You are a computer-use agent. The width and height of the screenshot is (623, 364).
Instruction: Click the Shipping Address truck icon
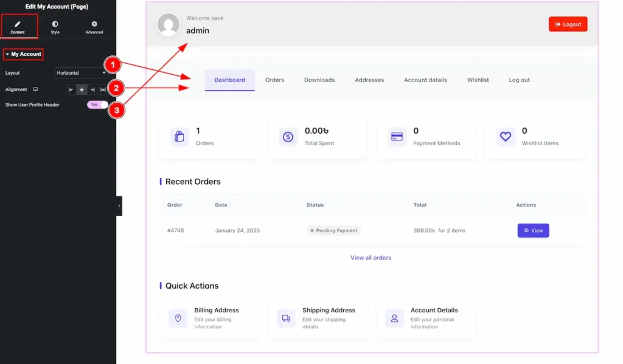point(286,318)
